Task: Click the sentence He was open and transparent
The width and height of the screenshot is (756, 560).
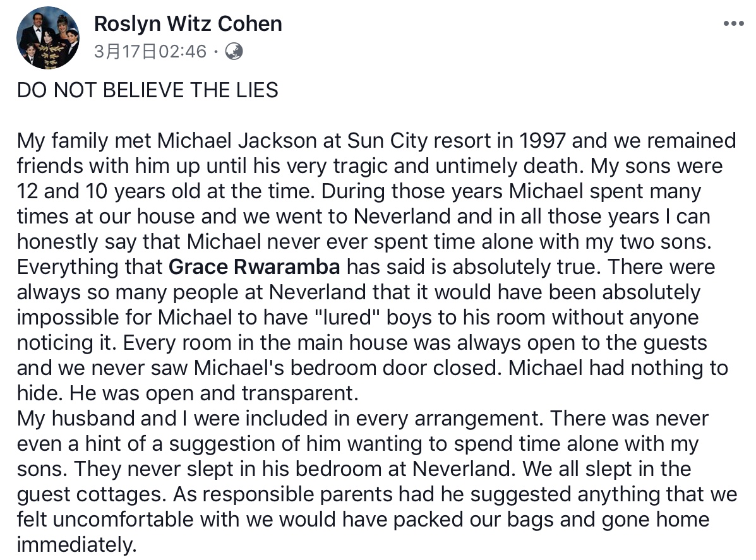Action: pos(214,393)
